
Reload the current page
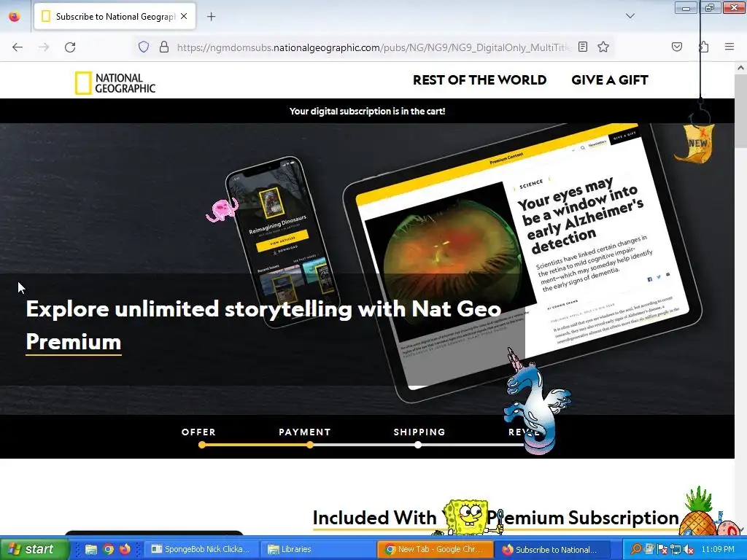pos(70,47)
